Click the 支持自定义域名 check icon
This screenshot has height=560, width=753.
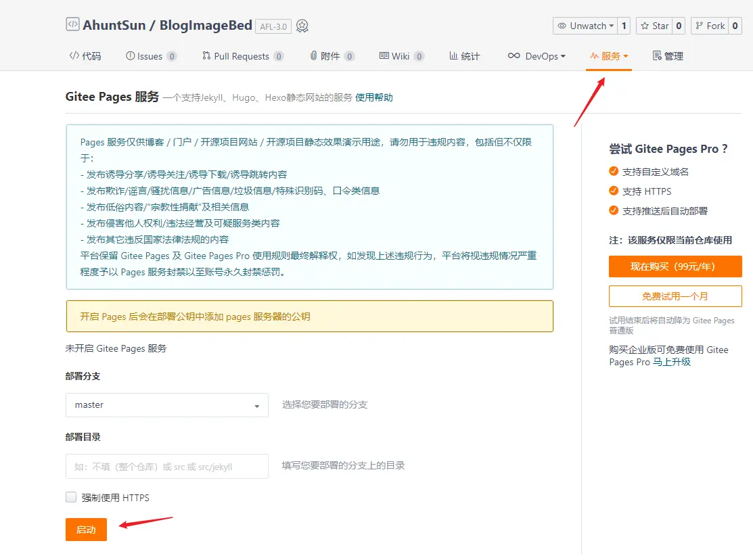(614, 171)
